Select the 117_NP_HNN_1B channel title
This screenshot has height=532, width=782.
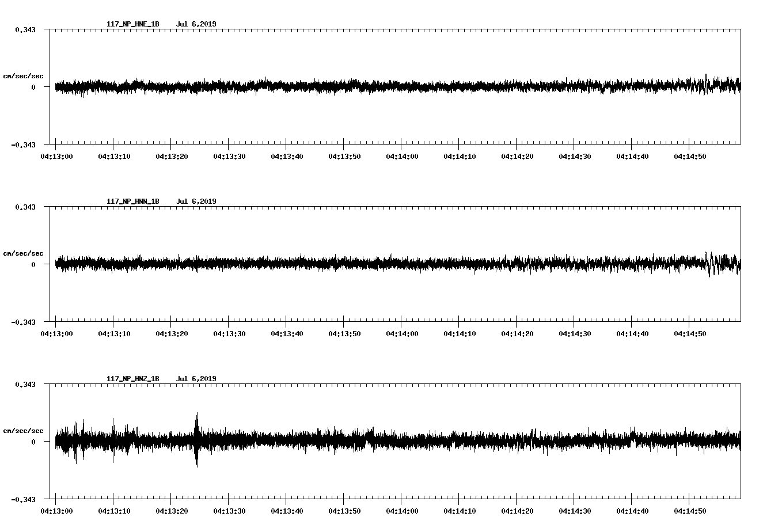(x=132, y=202)
